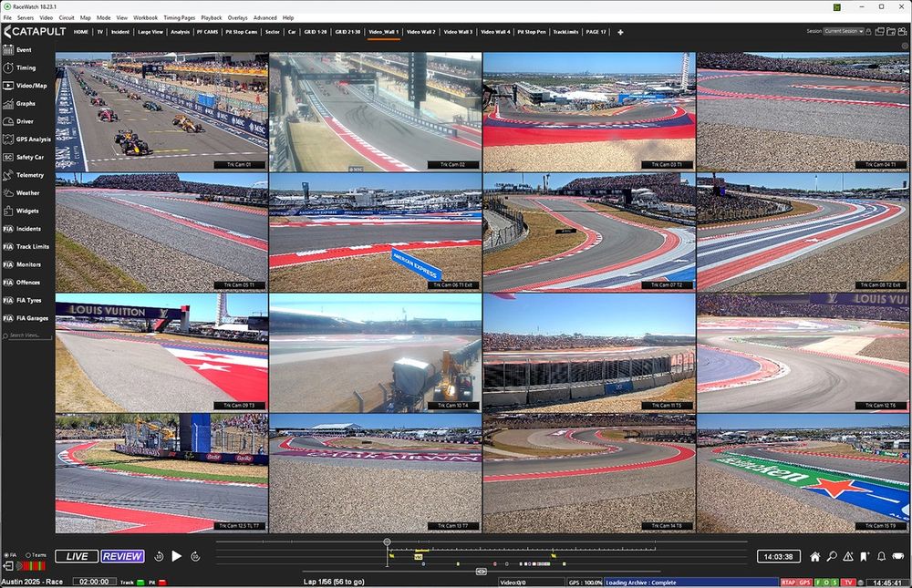Open the GPS Analysis panel
Screen dimensions: 912x588
27,139
